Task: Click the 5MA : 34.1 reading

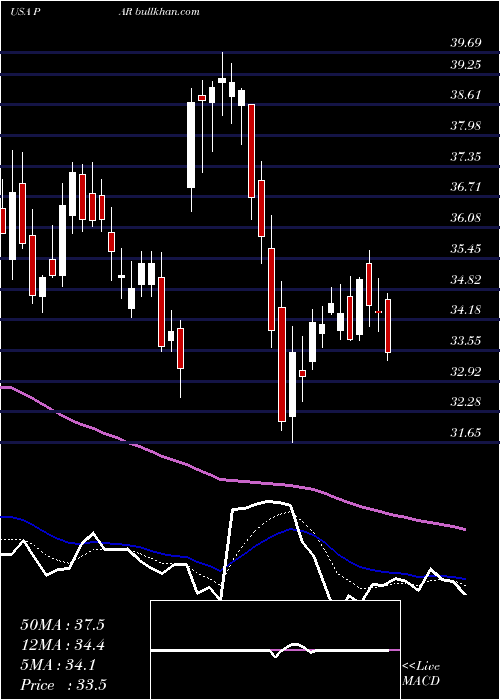Action: 57,665
